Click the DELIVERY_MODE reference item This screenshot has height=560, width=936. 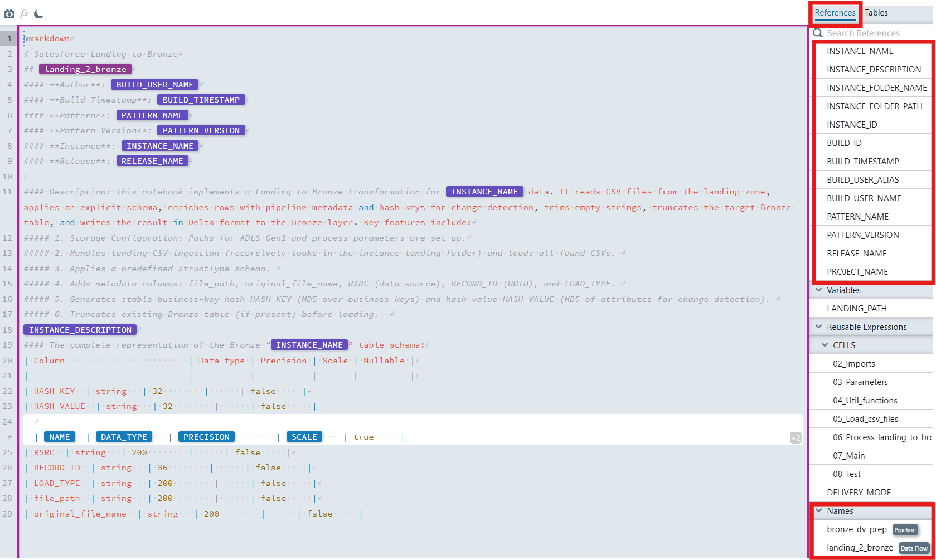click(x=859, y=493)
